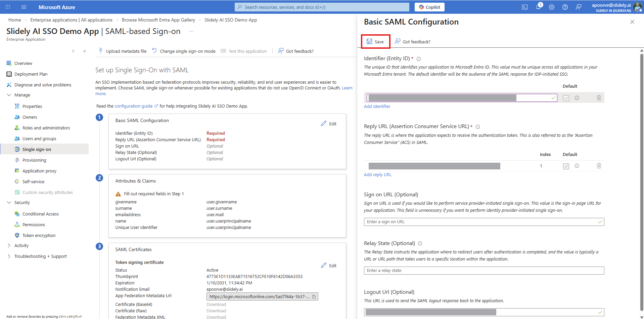644x319 pixels.
Task: Edit Token signing certificate
Action: coord(329,266)
